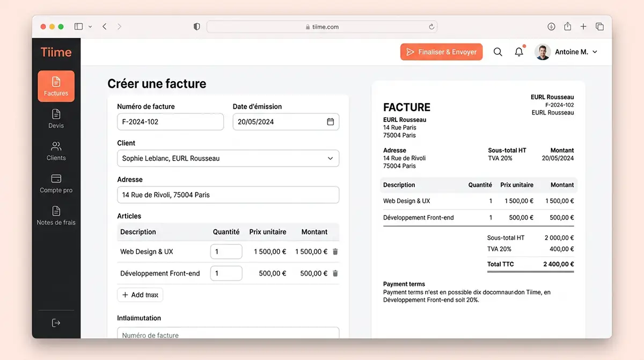Viewport: 644px width, 360px height.
Task: Click the FACTURE title in preview
Action: coord(407,107)
